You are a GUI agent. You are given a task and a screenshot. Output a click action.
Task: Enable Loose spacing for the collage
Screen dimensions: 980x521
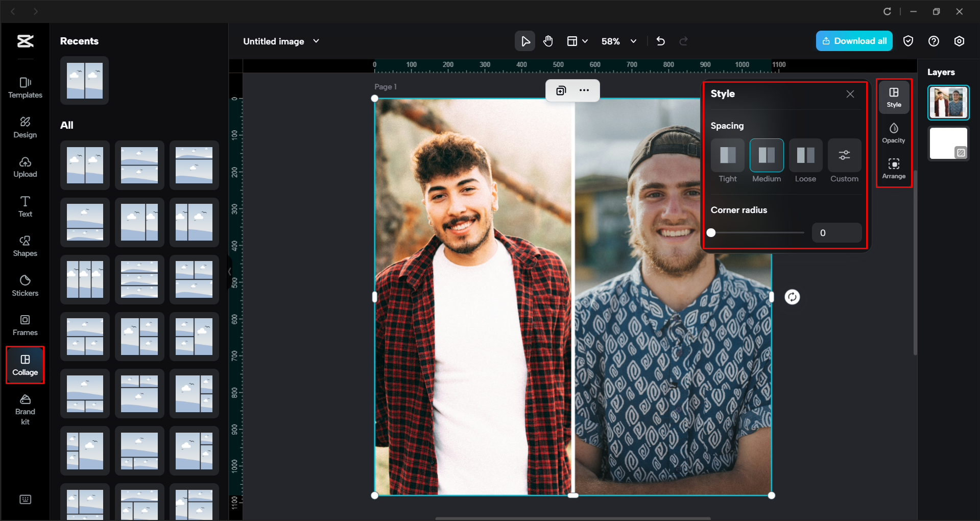[805, 156]
